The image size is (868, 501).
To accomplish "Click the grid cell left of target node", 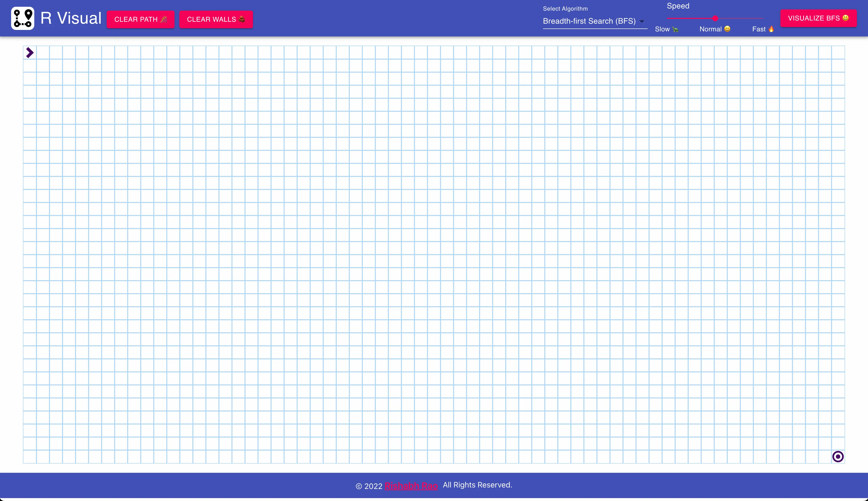I will point(825,457).
